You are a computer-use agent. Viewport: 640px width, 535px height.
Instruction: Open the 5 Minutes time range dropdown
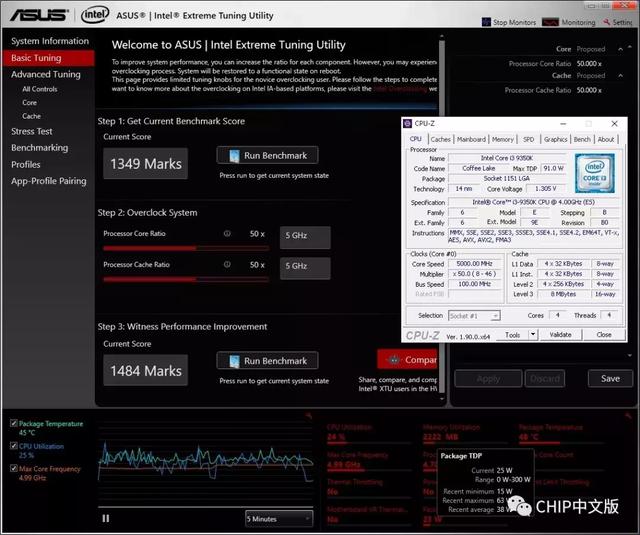coord(279,519)
